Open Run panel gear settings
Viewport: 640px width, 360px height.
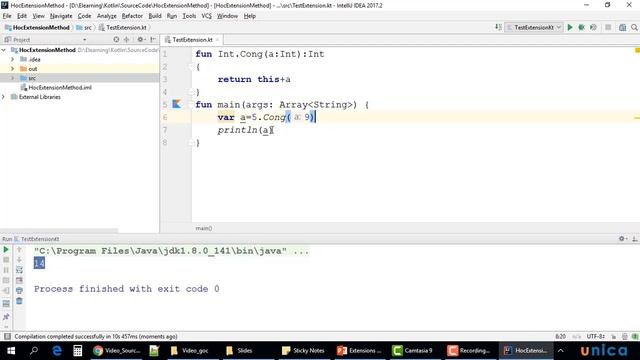[x=622, y=239]
